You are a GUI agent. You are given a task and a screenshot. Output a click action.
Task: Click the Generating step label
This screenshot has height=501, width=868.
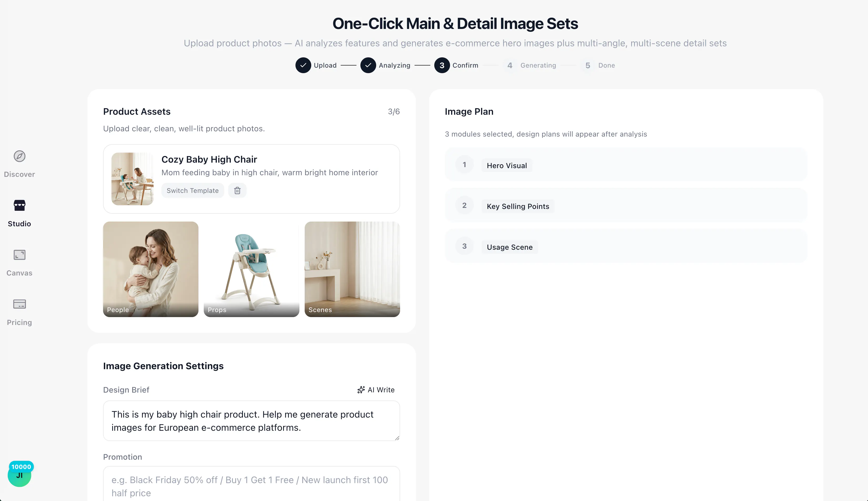coord(538,65)
